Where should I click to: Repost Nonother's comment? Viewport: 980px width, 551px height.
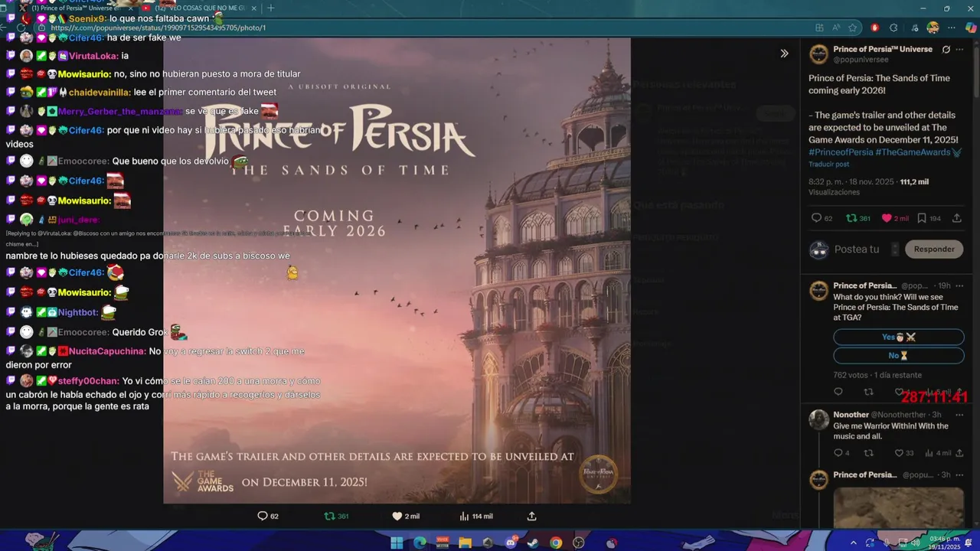[x=868, y=453]
